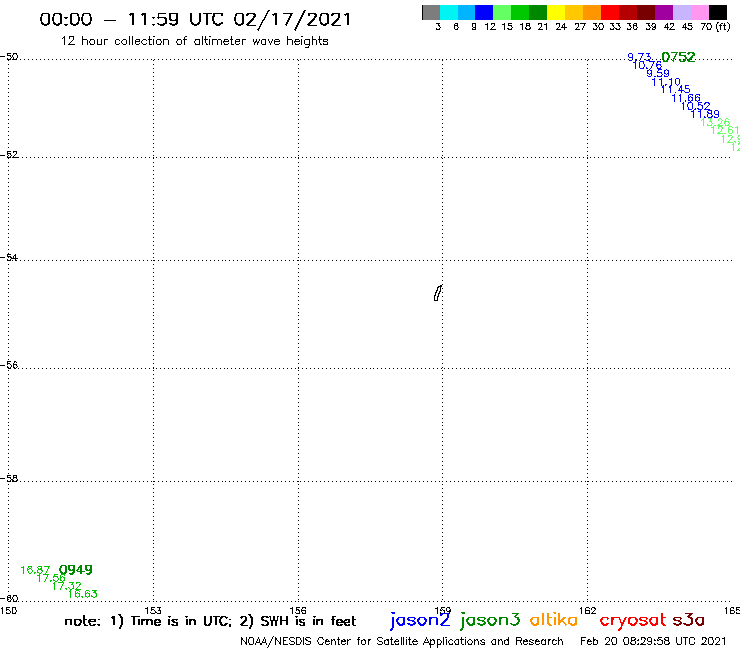Viewport: 740px width, 650px height.
Task: Click the "jason2" satellite legend label
Action: click(420, 620)
